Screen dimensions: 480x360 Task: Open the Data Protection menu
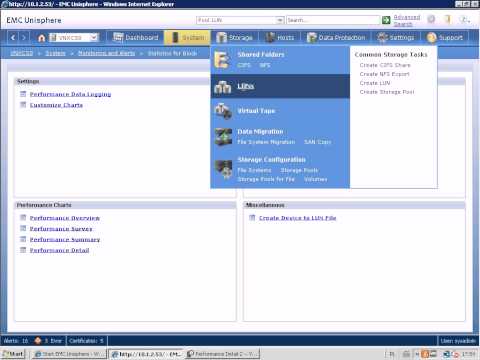[x=336, y=38]
